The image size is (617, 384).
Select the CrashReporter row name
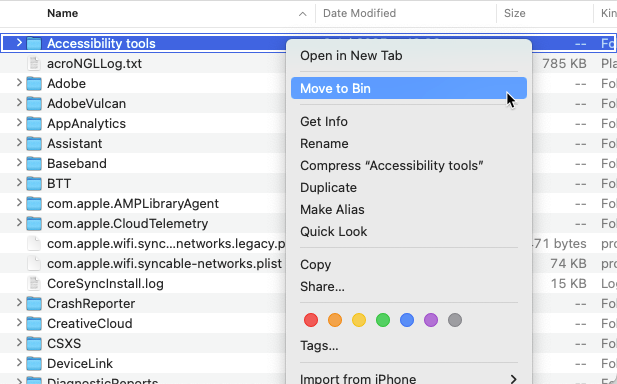(91, 304)
